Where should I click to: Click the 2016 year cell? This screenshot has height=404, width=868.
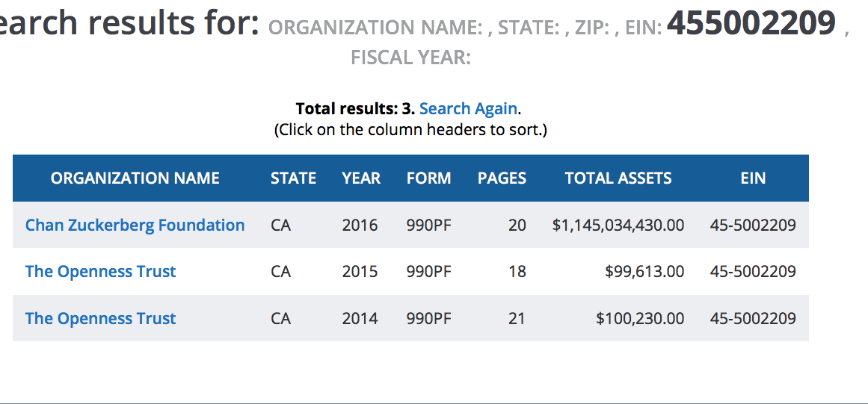(360, 225)
